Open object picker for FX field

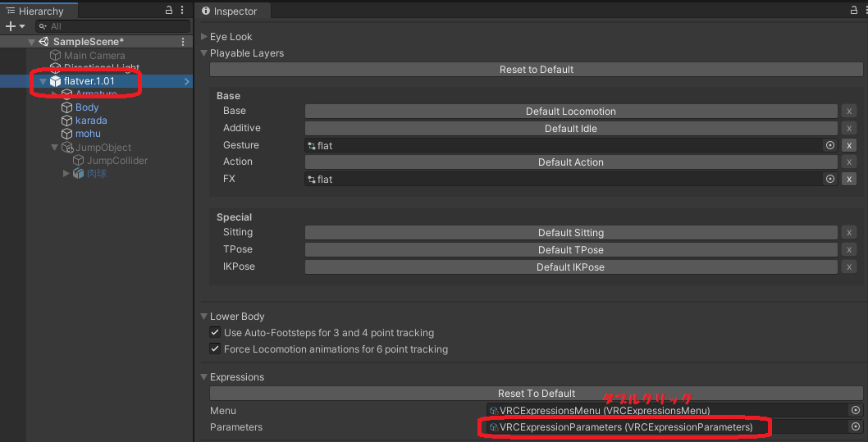click(x=829, y=179)
